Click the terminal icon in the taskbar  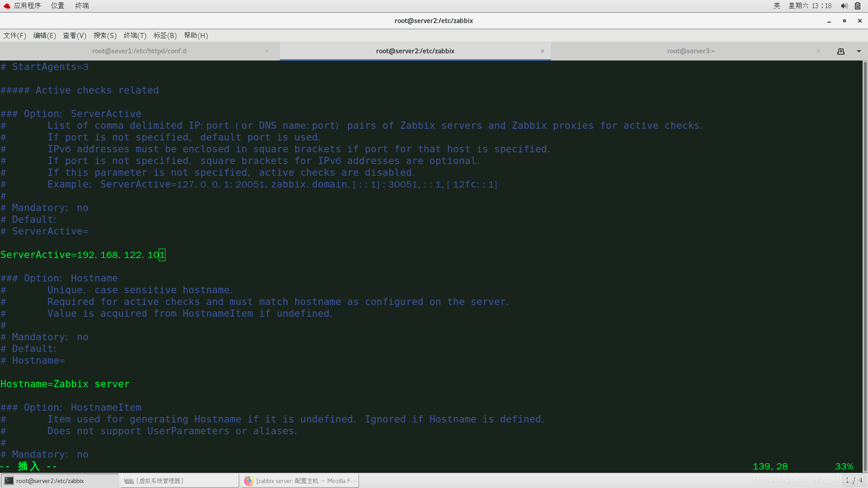coord(9,481)
